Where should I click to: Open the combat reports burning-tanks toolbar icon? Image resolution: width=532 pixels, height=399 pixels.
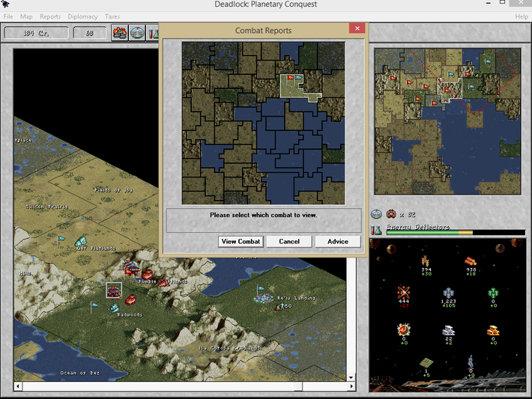pyautogui.click(x=120, y=33)
